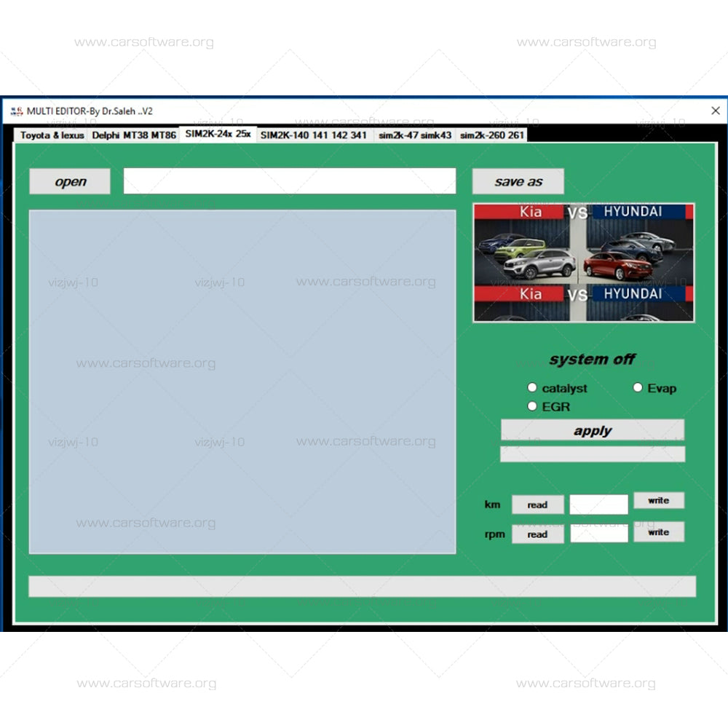Close the MULTI EDITOR window
Viewport: 728px width, 728px height.
point(716,111)
